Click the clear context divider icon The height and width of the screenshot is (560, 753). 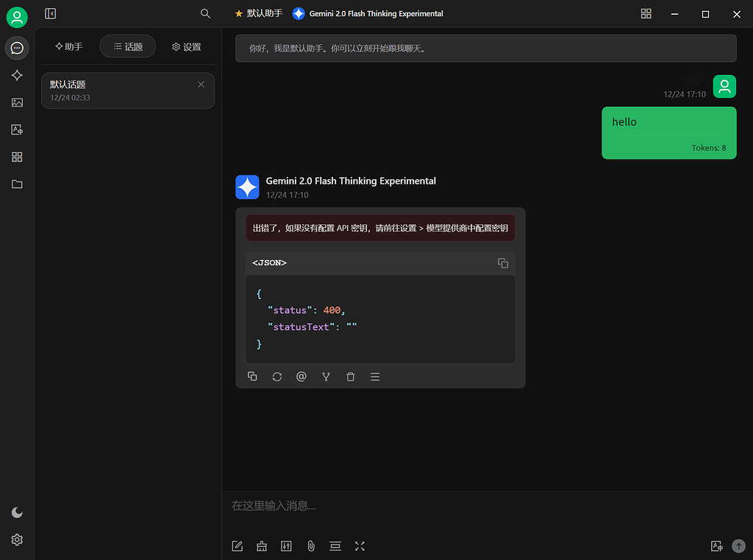click(335, 546)
